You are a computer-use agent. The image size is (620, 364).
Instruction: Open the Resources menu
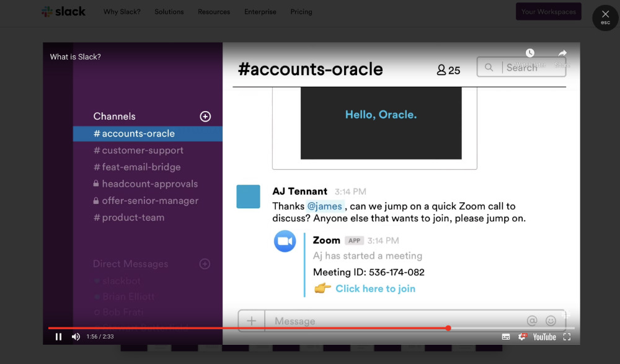point(214,12)
